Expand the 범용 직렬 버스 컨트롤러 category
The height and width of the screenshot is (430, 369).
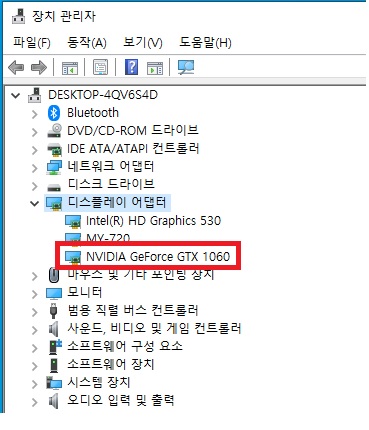click(35, 312)
